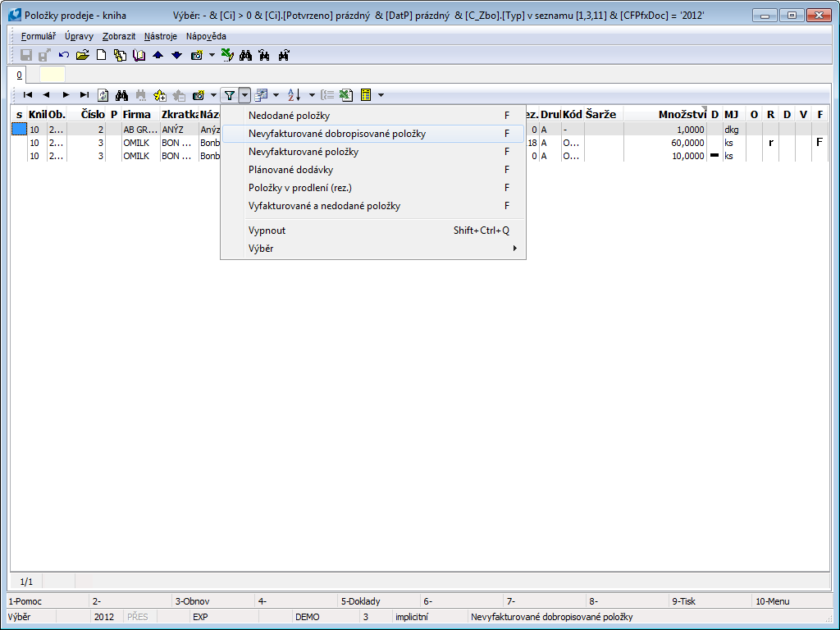Viewport: 840px width, 630px height.
Task: Sort by the Množství column header
Action: coord(666,114)
